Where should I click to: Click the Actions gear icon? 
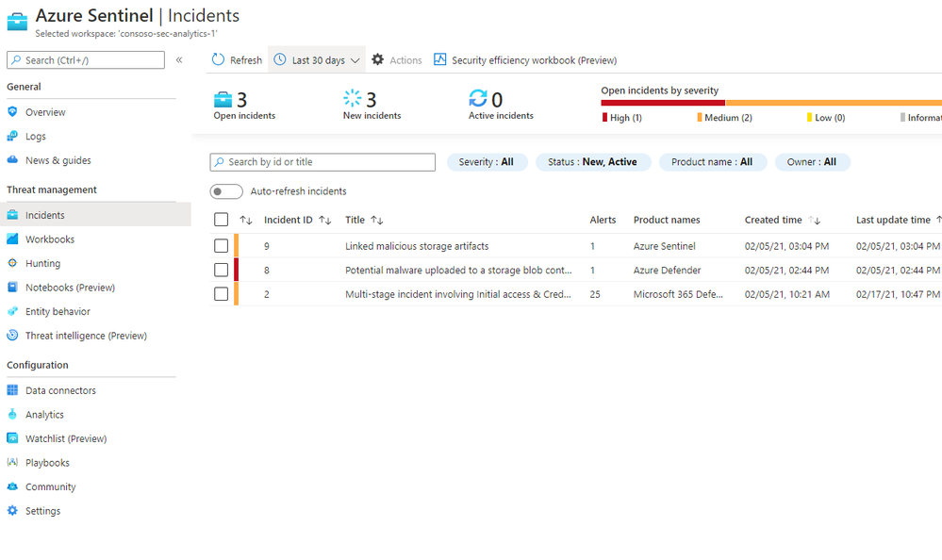point(377,59)
